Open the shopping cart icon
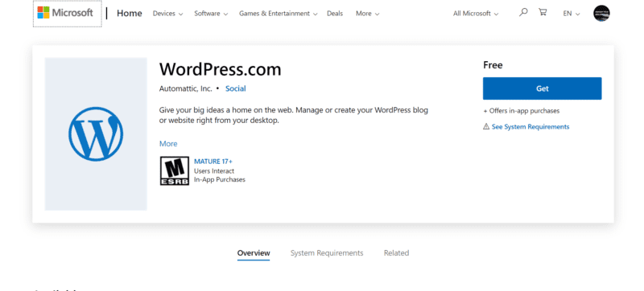 point(543,12)
